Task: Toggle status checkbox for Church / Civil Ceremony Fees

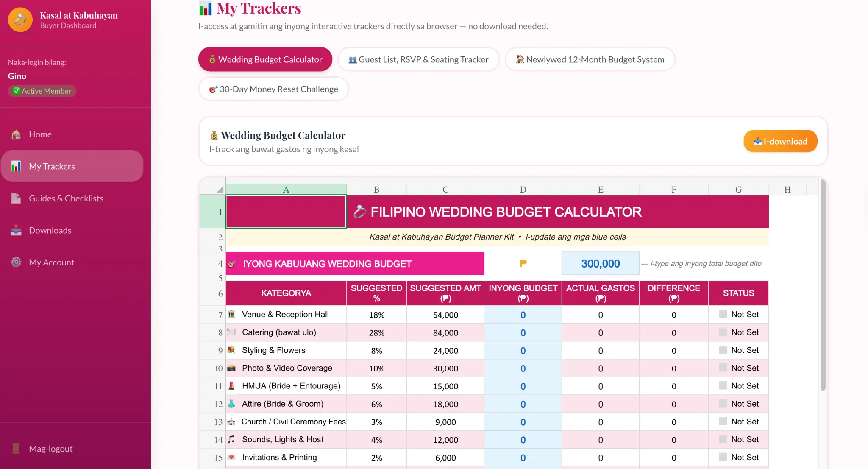Action: tap(723, 421)
